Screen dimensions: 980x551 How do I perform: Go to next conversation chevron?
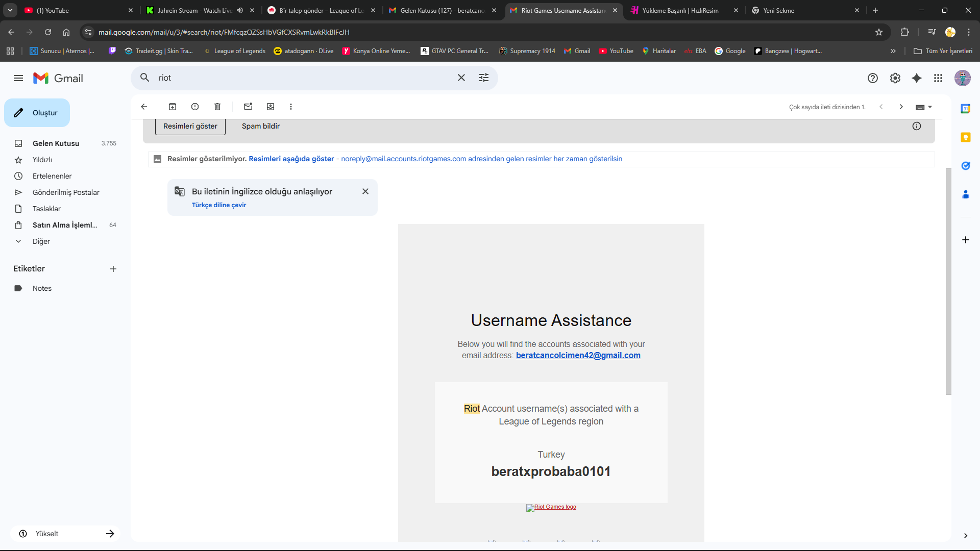pyautogui.click(x=901, y=107)
